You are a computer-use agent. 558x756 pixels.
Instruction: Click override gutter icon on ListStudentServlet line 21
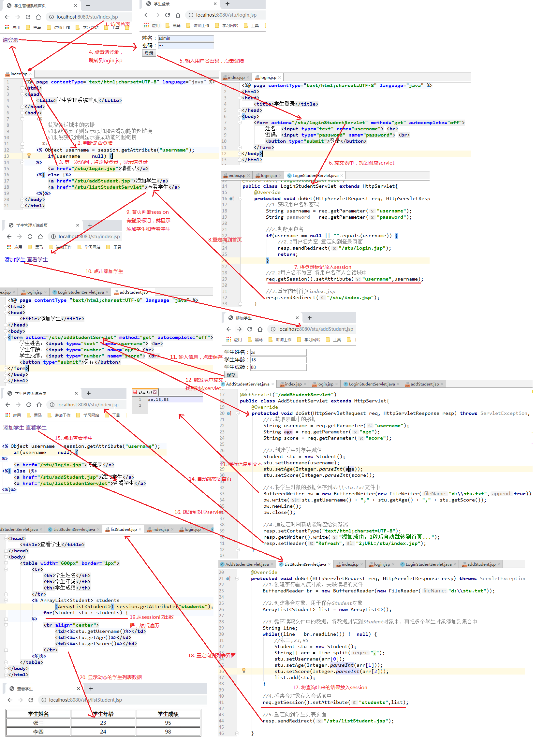click(x=228, y=579)
